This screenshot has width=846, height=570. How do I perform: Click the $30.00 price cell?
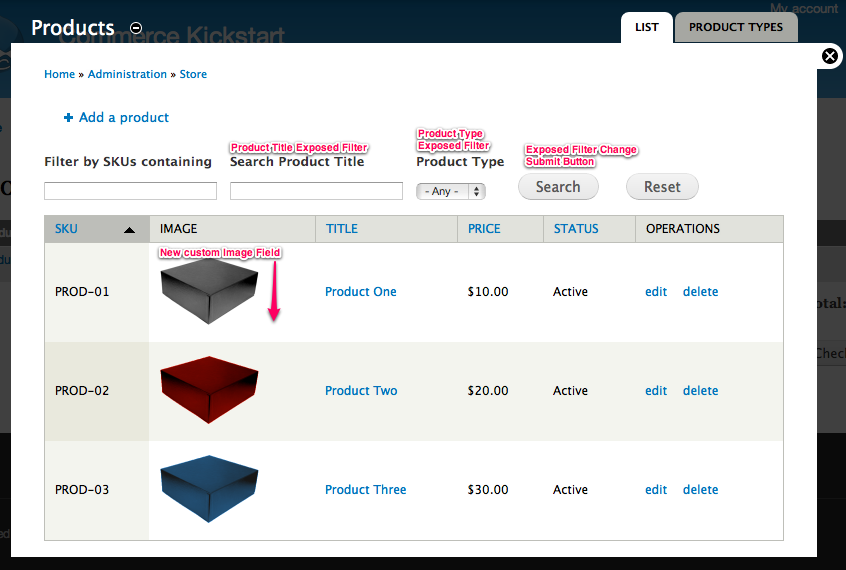pyautogui.click(x=488, y=490)
